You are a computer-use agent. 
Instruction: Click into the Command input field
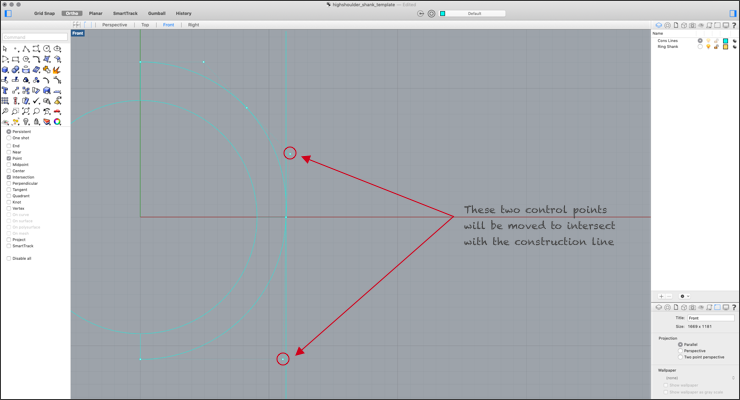35,37
